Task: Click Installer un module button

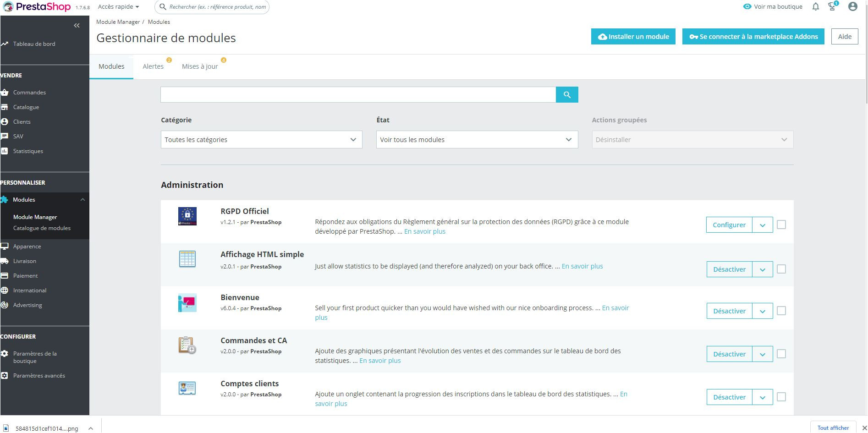Action: tap(633, 37)
